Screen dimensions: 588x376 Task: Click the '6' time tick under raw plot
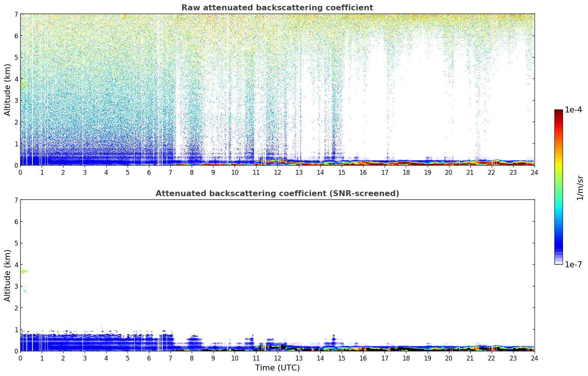[x=149, y=172]
